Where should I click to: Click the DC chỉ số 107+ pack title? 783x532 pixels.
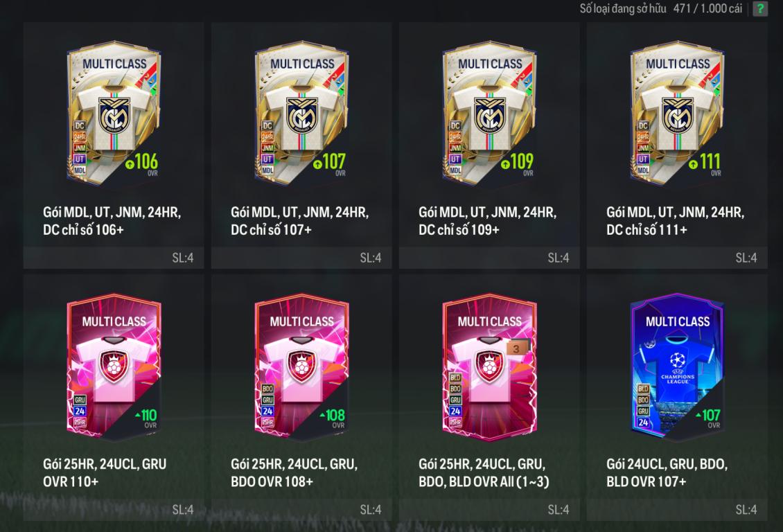[299, 221]
